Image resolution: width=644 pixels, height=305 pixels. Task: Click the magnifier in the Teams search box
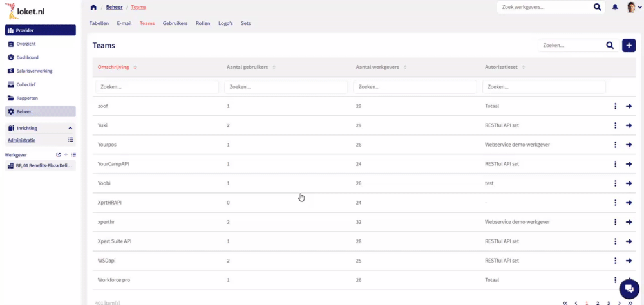click(610, 46)
